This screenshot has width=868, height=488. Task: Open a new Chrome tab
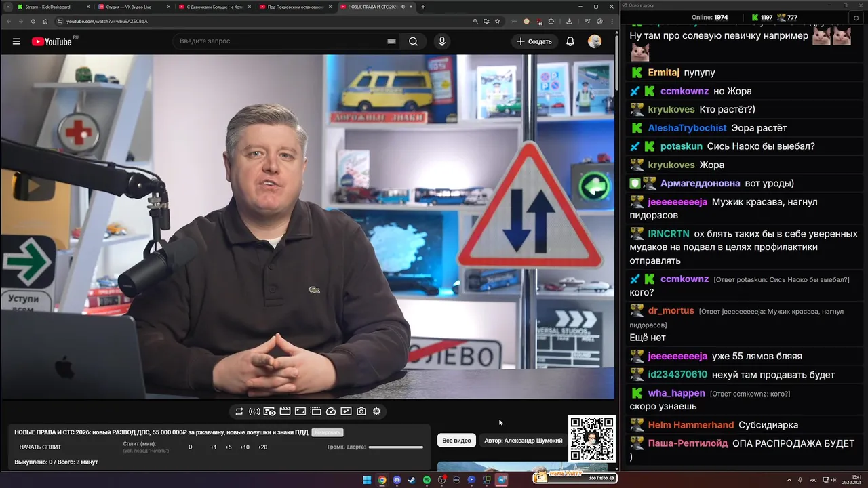423,7
